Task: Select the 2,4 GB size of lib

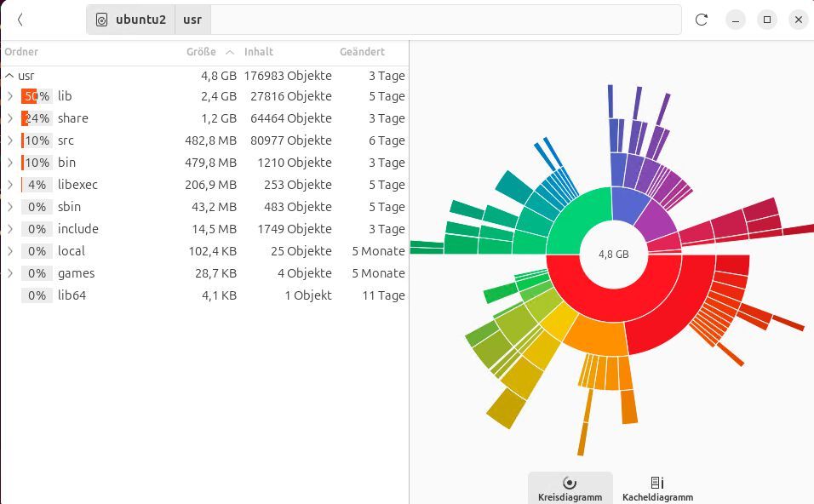Action: [219, 96]
